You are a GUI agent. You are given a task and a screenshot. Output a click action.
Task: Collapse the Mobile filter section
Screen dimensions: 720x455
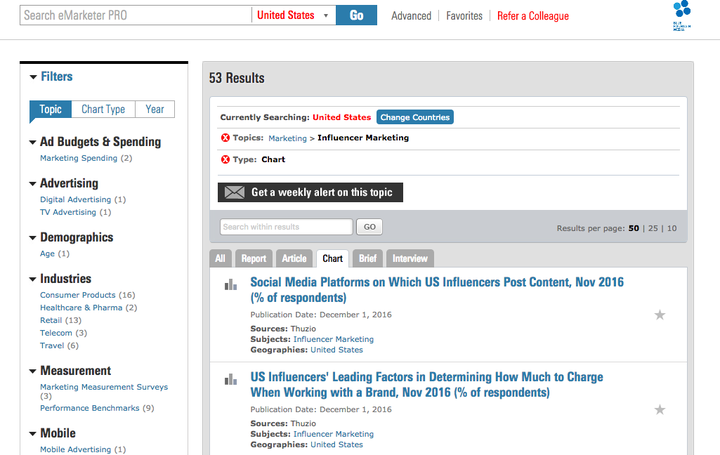(33, 433)
